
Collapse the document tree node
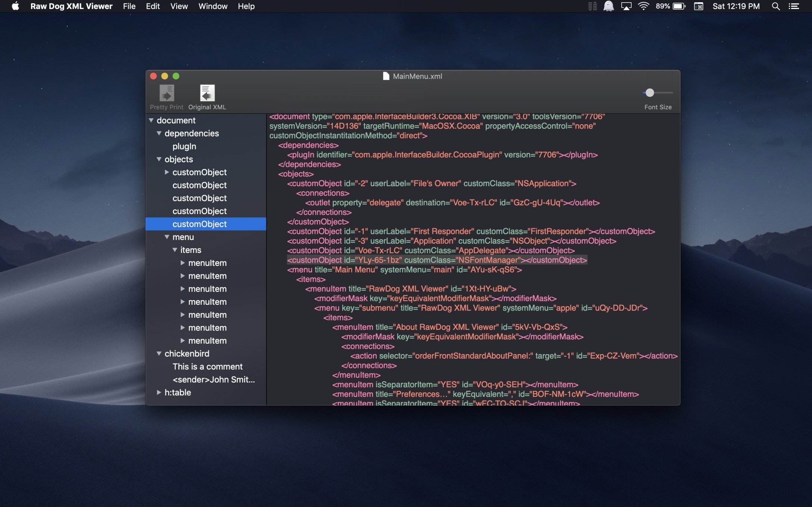pyautogui.click(x=151, y=121)
